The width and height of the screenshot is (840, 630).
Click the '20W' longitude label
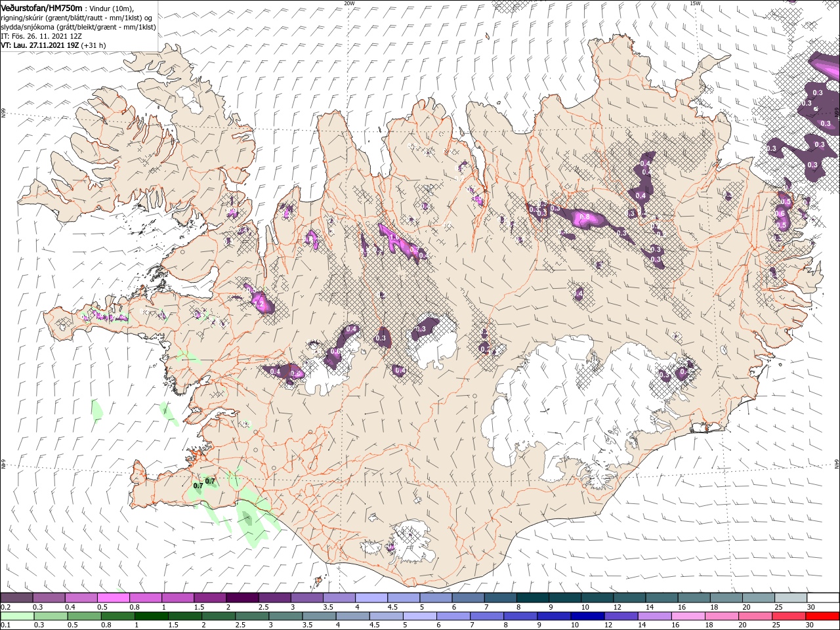tap(349, 3)
